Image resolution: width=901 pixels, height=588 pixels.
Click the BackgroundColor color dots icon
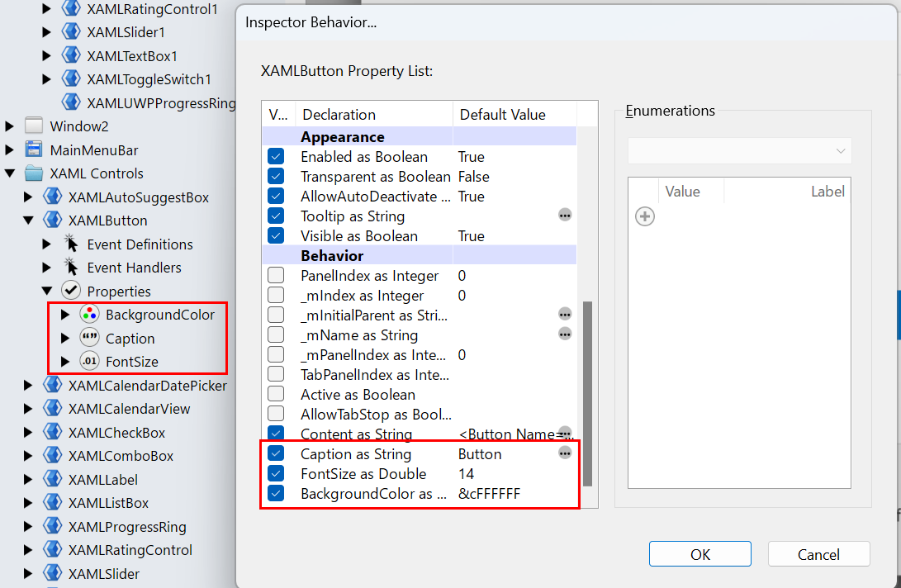point(91,315)
